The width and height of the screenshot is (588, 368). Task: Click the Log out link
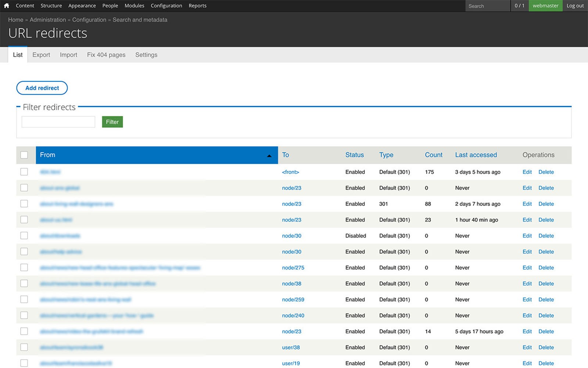575,6
